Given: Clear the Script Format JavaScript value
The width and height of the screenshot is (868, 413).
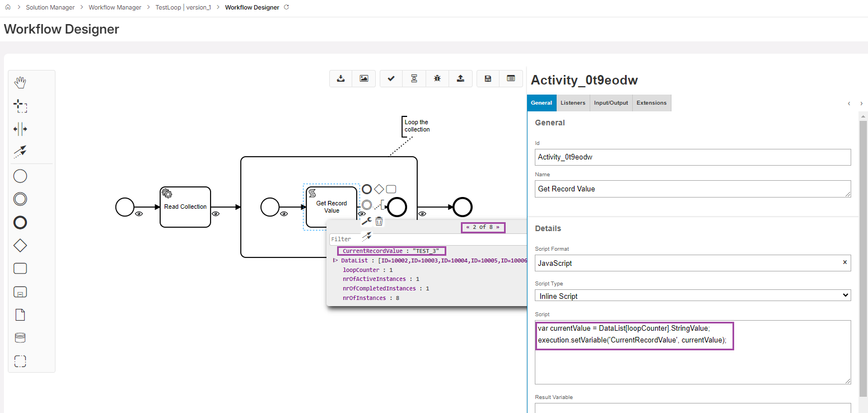Looking at the screenshot, I should [x=845, y=262].
